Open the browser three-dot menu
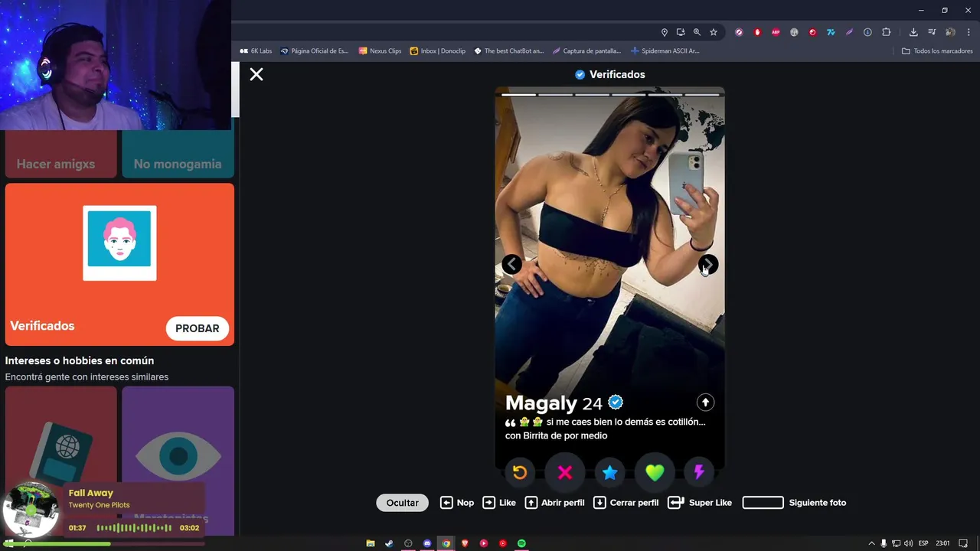This screenshot has width=980, height=551. click(969, 32)
